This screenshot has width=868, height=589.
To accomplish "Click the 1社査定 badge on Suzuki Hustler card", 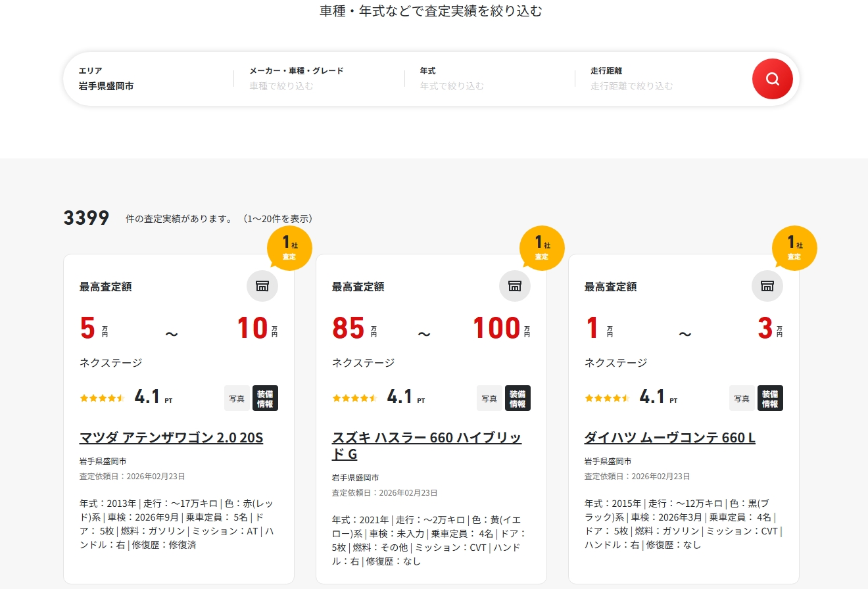I will pos(542,248).
